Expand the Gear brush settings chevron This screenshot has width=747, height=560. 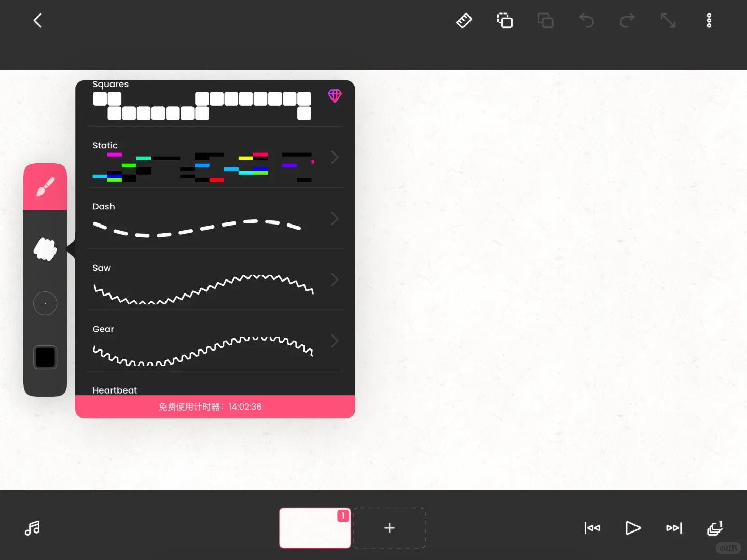335,341
